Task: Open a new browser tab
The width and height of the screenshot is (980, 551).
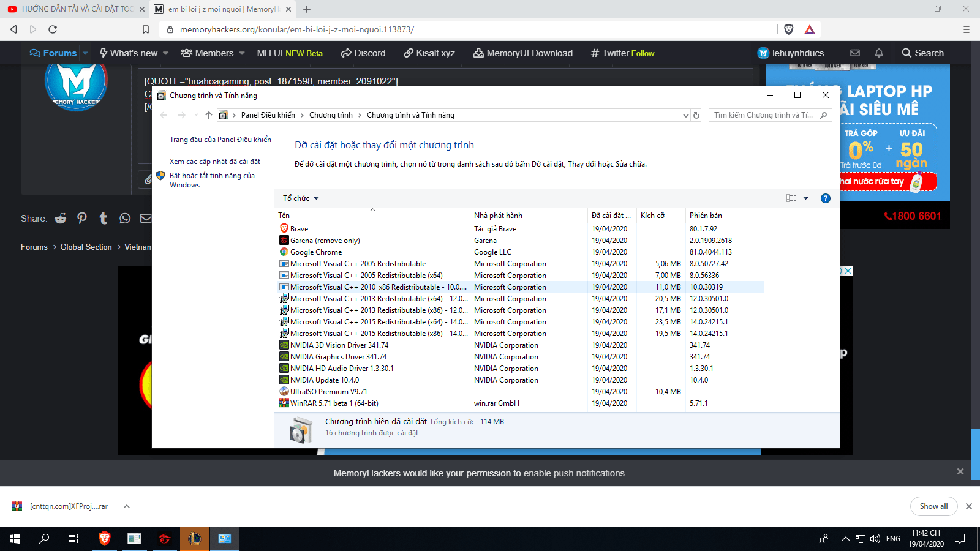Action: [x=307, y=9]
